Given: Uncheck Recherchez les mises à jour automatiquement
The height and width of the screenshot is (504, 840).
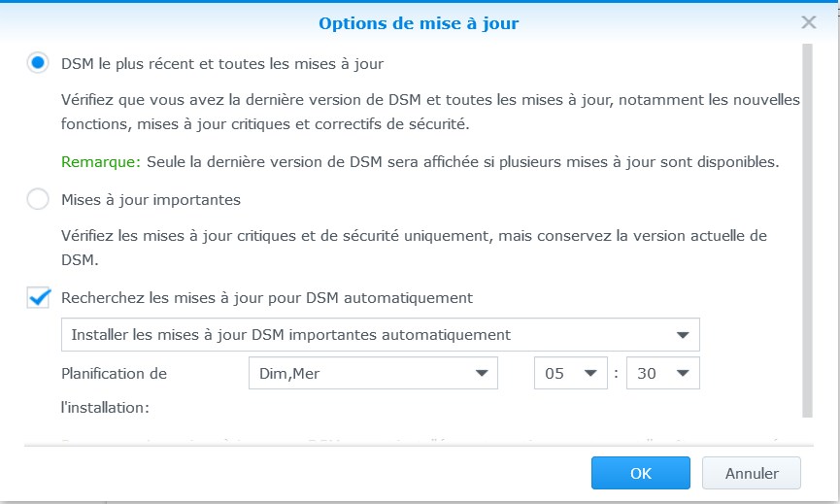Looking at the screenshot, I should (x=39, y=297).
